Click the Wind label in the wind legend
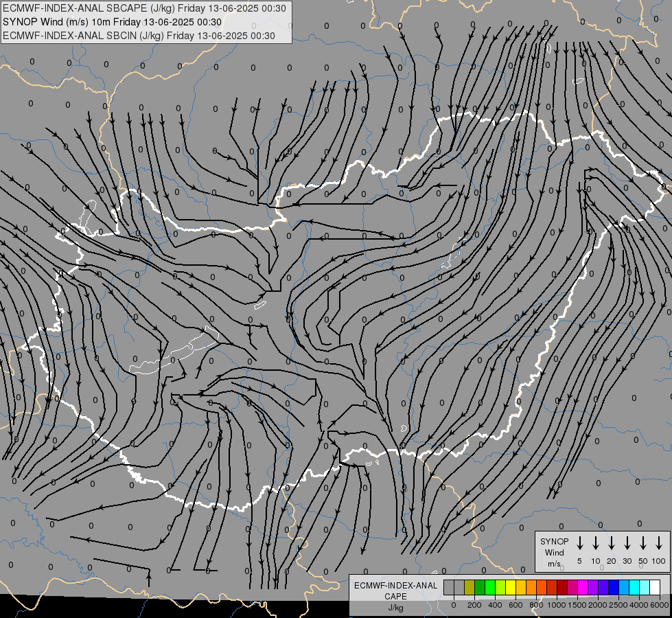672x618 pixels. tap(554, 552)
